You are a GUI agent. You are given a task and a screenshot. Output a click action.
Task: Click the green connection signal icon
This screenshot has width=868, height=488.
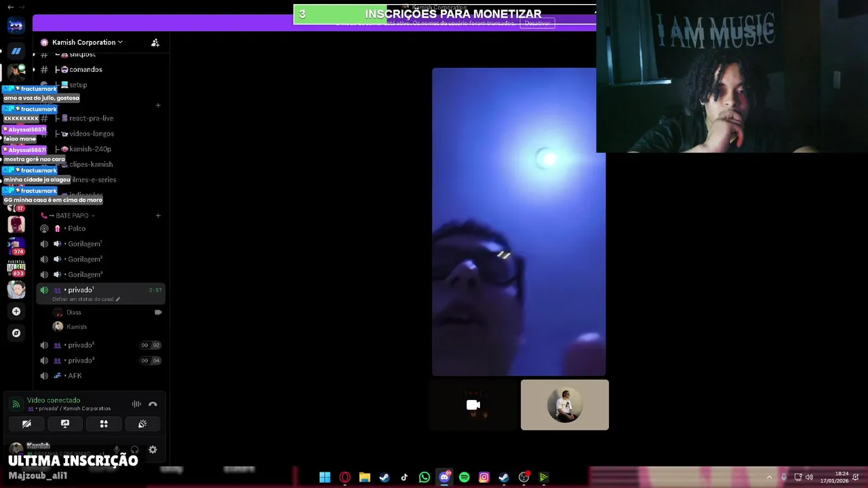click(x=16, y=404)
